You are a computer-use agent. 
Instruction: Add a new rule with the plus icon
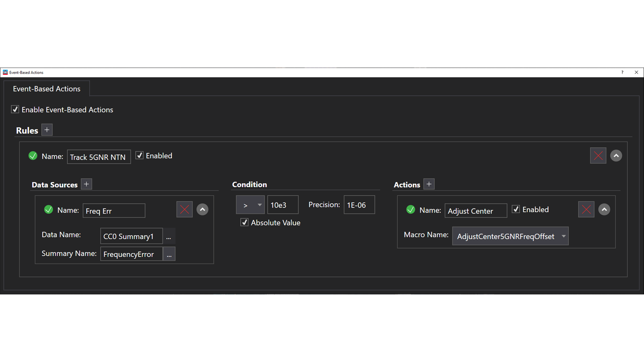coord(47,130)
